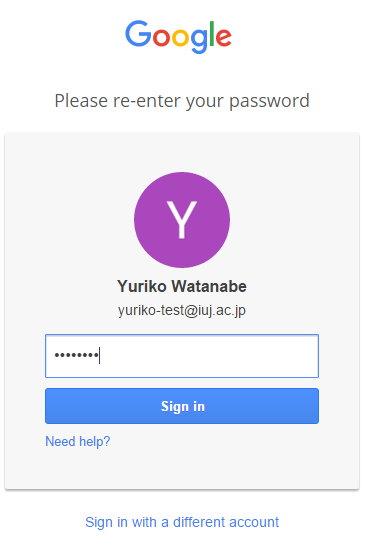Click the word password in the heading
This screenshot has height=546, width=367.
pos(269,102)
